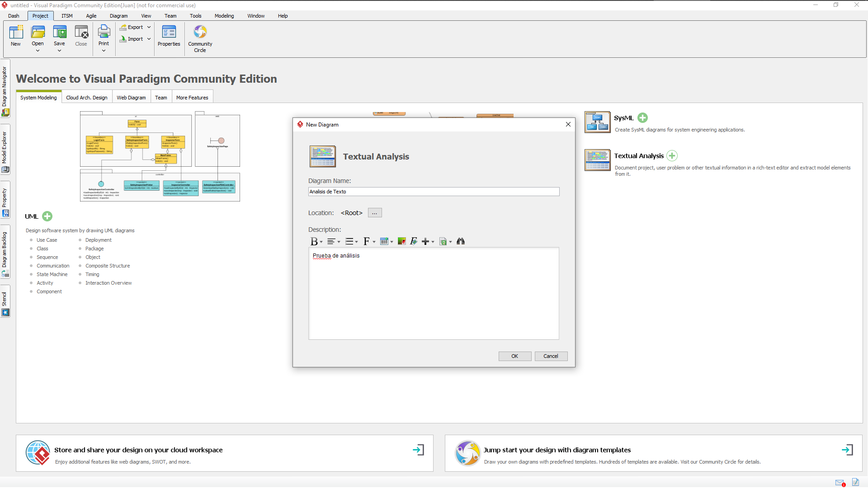868x488 pixels.
Task: Open the font color picker
Action: click(x=401, y=241)
